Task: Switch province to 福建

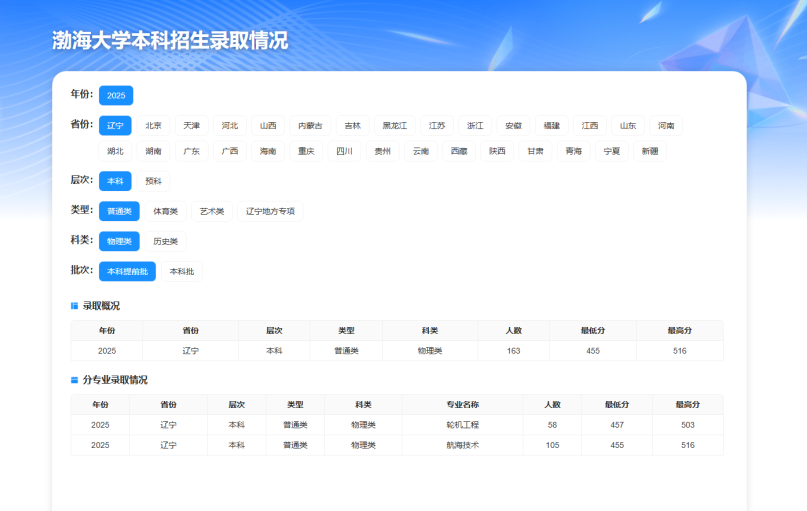Action: [x=552, y=126]
